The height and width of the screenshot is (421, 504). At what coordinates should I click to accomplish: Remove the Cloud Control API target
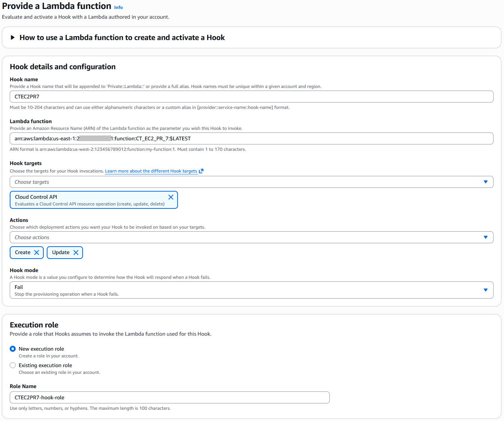171,197
